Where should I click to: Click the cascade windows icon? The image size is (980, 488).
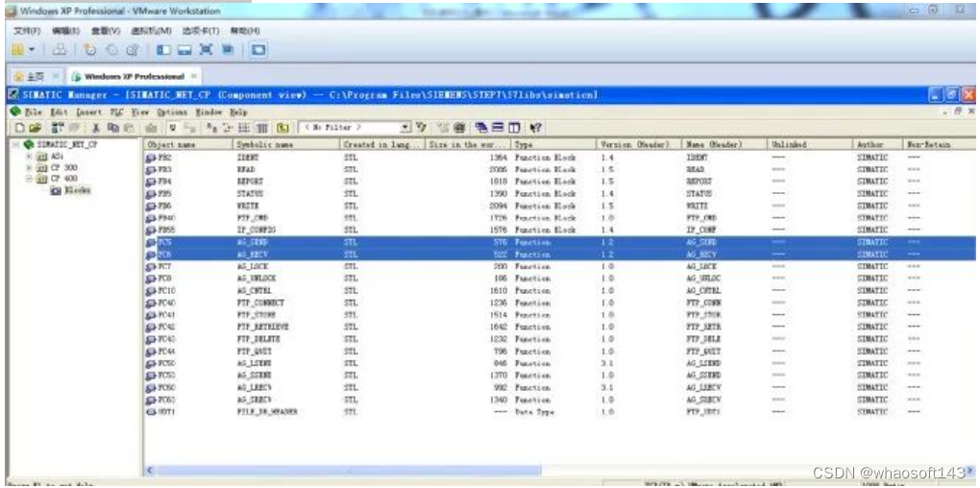click(482, 128)
